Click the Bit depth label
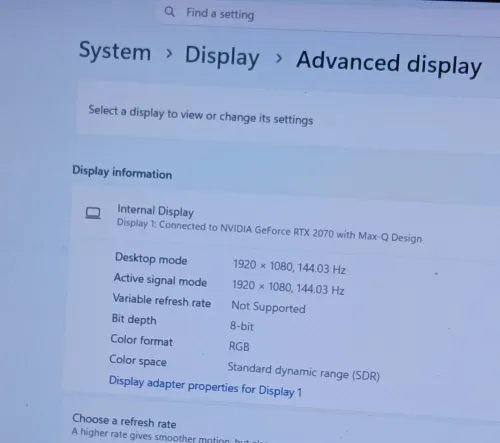Image resolution: width=500 pixels, height=443 pixels. 134,319
